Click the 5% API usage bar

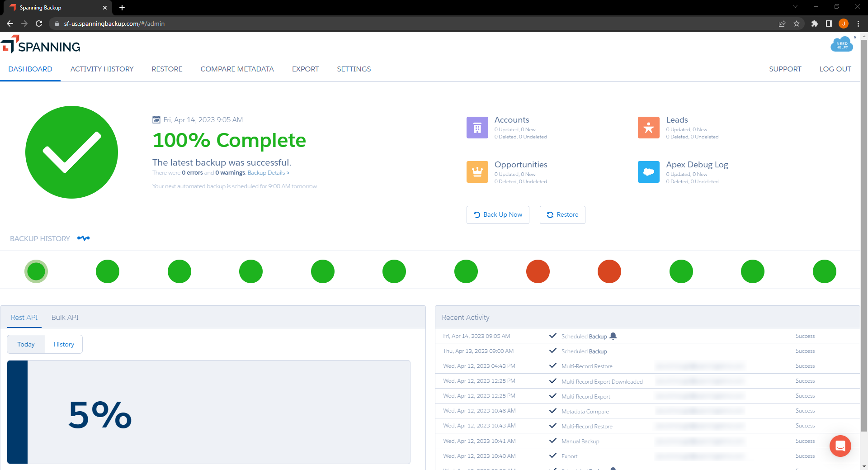pos(208,412)
